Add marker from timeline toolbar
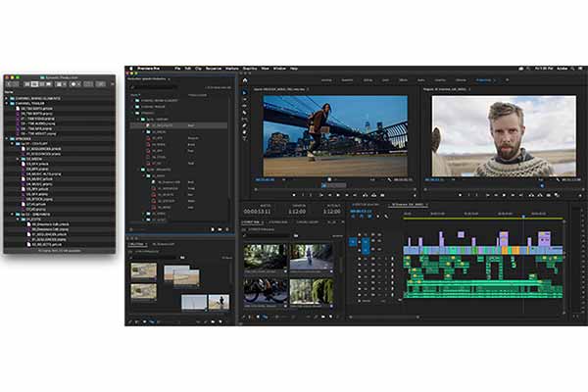The image size is (588, 392). [378, 217]
